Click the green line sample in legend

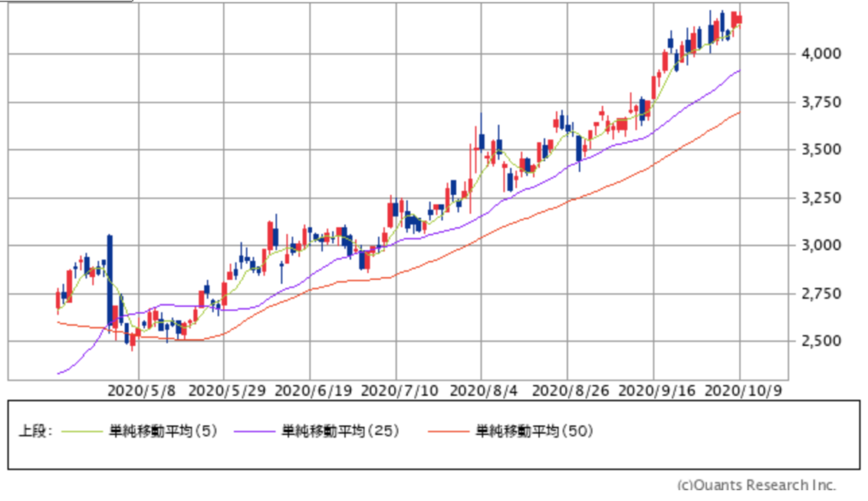click(82, 431)
